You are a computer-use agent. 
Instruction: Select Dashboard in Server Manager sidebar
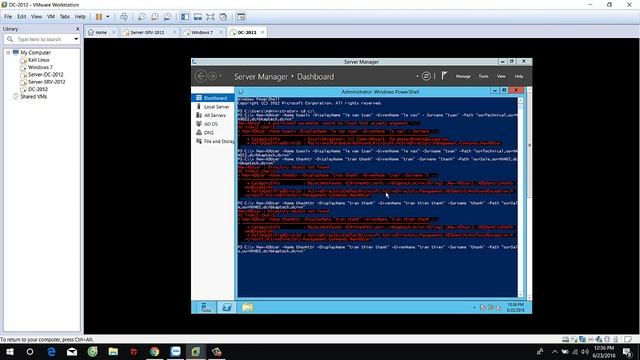pos(213,98)
